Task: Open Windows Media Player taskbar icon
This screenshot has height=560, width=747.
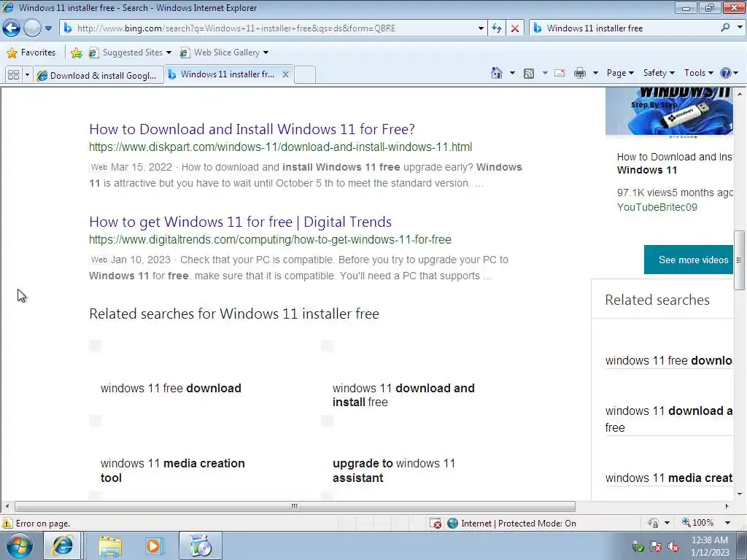Action: click(x=153, y=545)
